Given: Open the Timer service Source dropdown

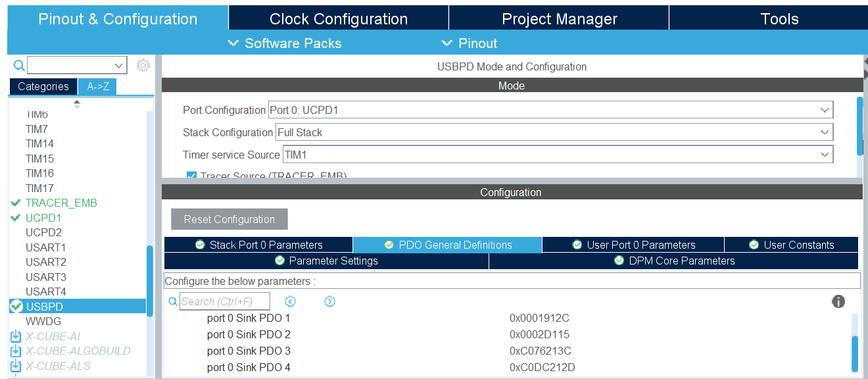Looking at the screenshot, I should click(x=824, y=154).
